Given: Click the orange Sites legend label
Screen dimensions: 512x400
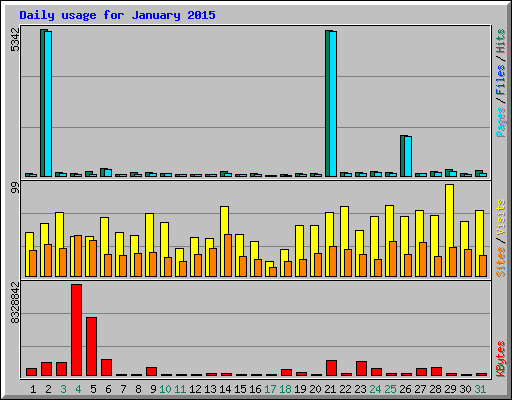Looking at the screenshot, I should (x=500, y=262).
